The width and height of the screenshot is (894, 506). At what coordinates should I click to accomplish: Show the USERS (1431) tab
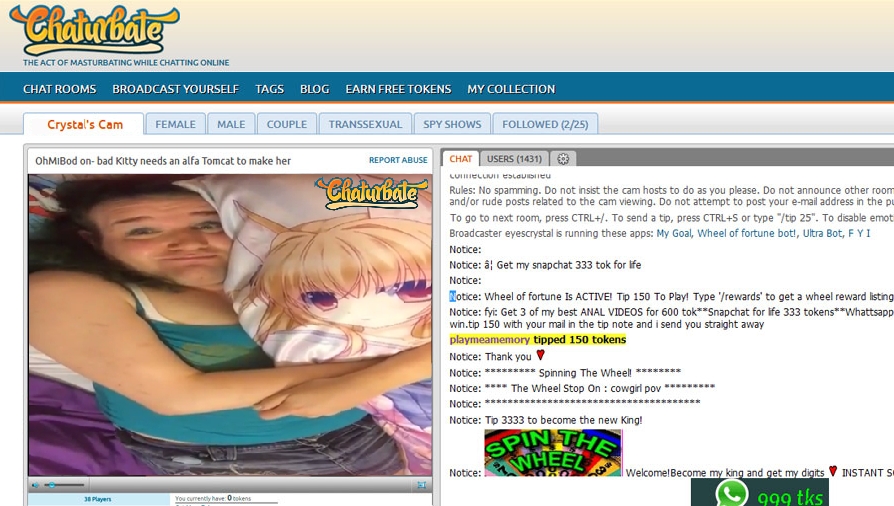pyautogui.click(x=514, y=159)
